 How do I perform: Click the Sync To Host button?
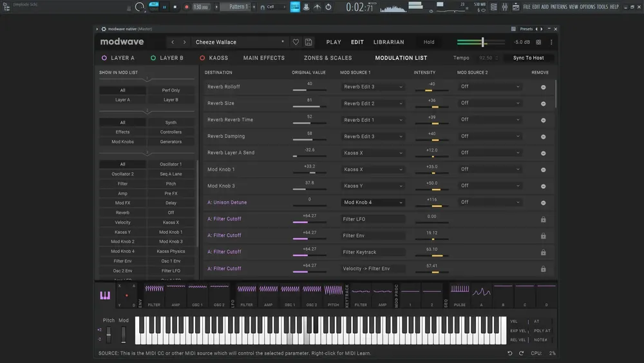(528, 58)
